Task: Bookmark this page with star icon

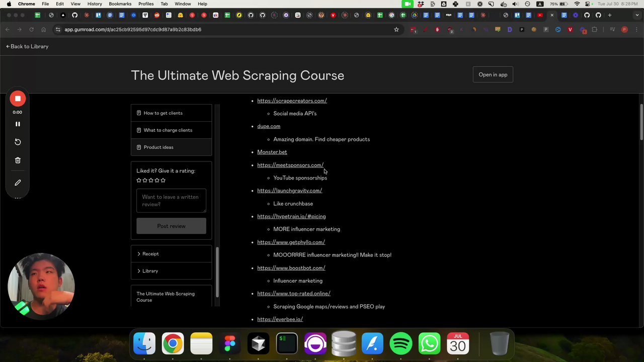Action: click(396, 30)
